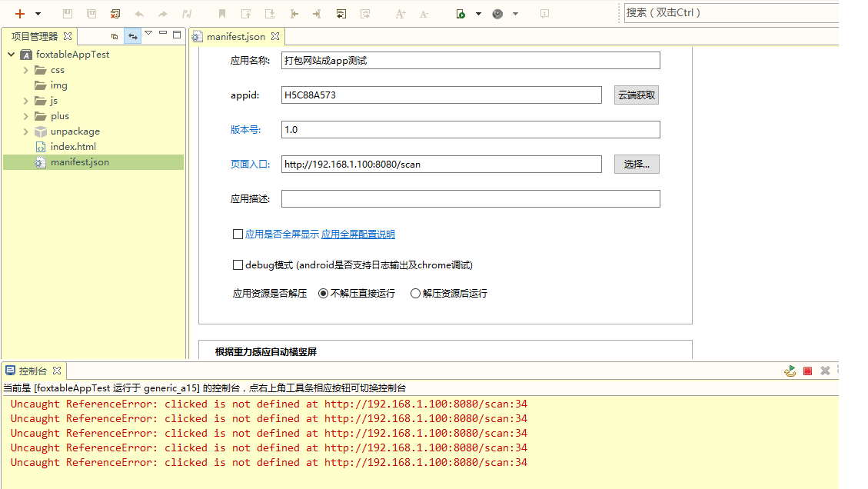Select the img folder
This screenshot has width=868, height=489.
coord(58,85)
